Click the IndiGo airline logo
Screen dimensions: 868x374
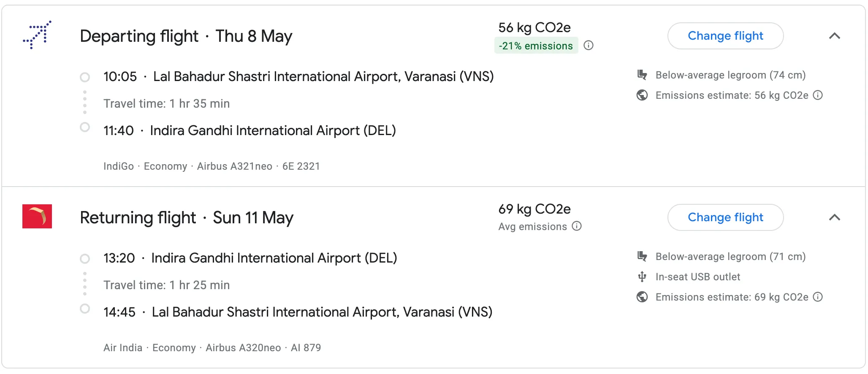coord(37,35)
